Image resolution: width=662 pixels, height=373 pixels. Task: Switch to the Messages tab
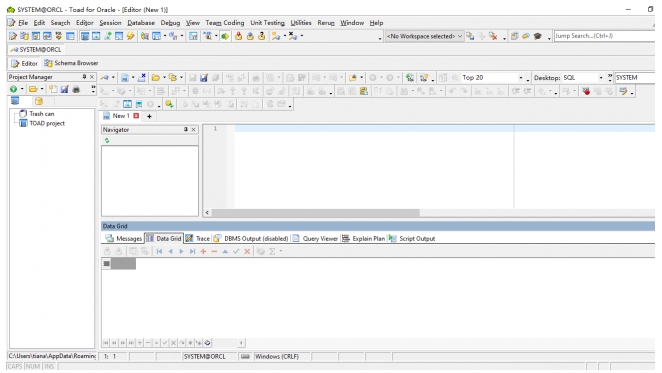(x=124, y=239)
